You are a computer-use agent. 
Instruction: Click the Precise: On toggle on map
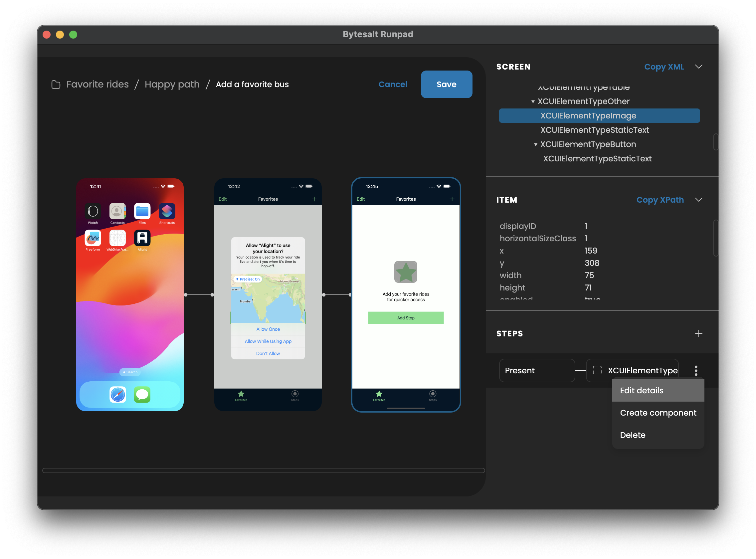[248, 279]
